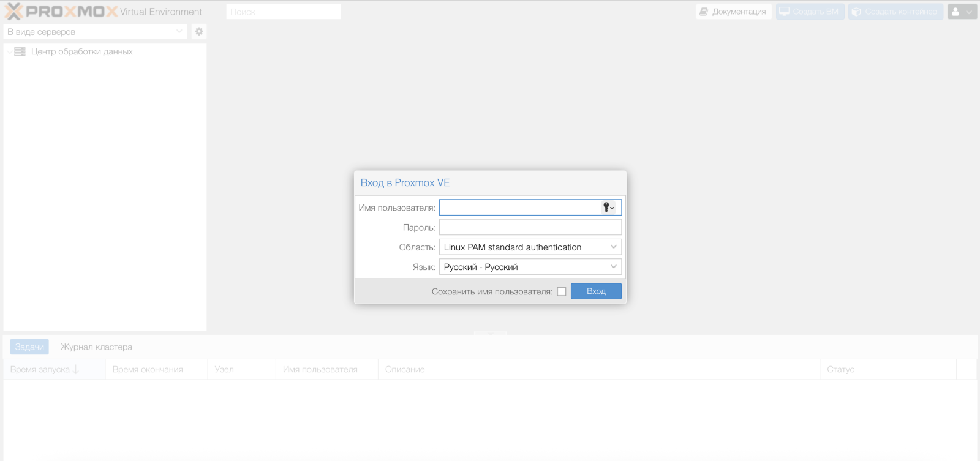Image resolution: width=980 pixels, height=461 pixels.
Task: Click the Создать ВМ button
Action: click(x=810, y=12)
